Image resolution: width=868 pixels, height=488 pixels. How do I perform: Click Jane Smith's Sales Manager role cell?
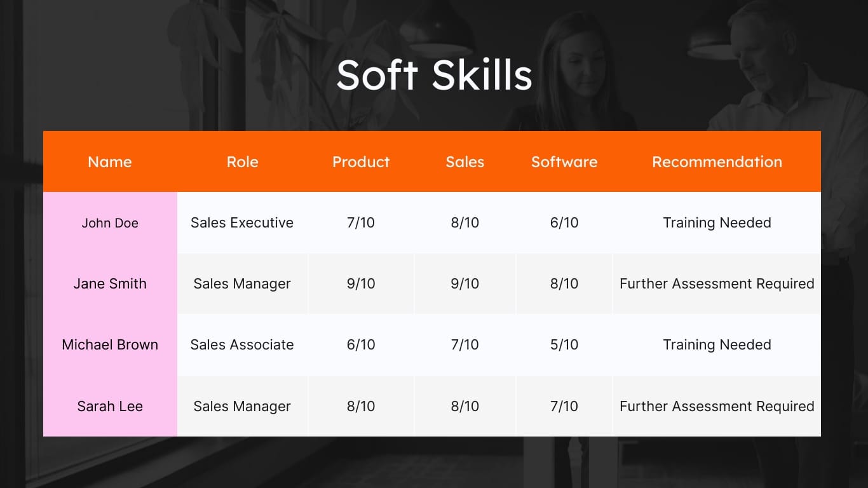click(242, 284)
